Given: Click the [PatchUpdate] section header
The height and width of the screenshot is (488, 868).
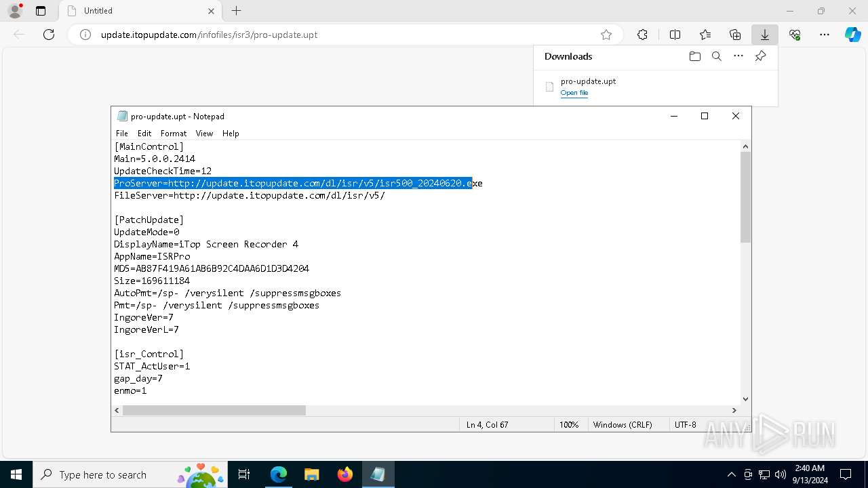Looking at the screenshot, I should pyautogui.click(x=149, y=220).
